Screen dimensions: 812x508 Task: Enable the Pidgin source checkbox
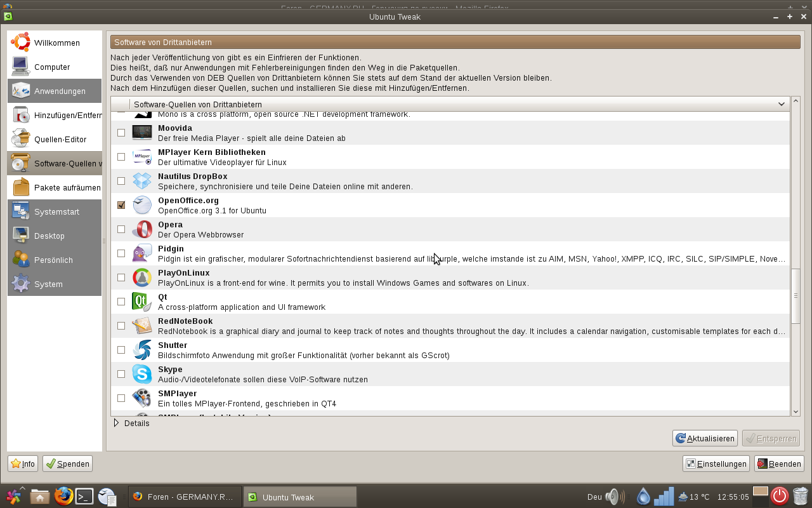[121, 253]
